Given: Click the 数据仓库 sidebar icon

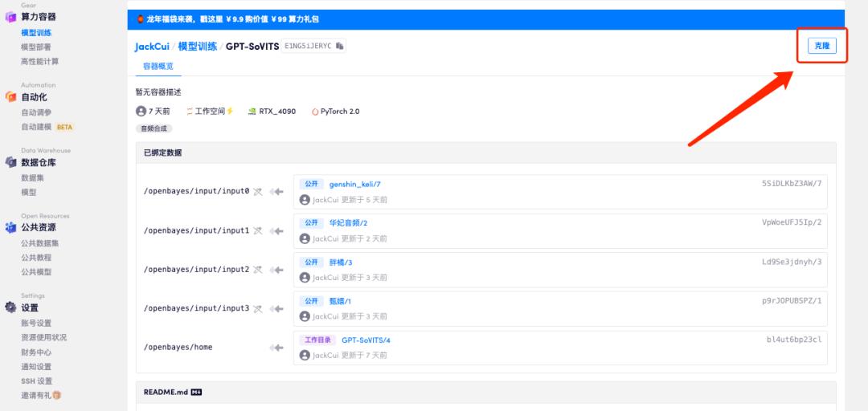Looking at the screenshot, I should click(10, 162).
